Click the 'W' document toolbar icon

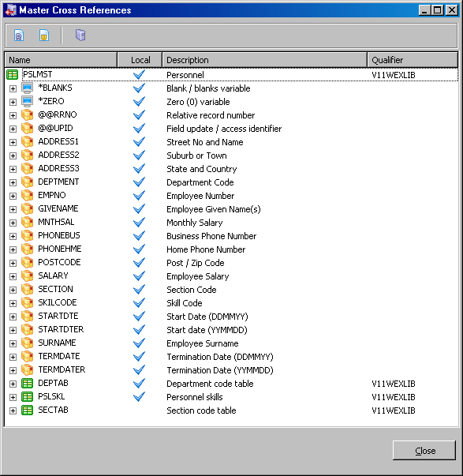(x=44, y=36)
